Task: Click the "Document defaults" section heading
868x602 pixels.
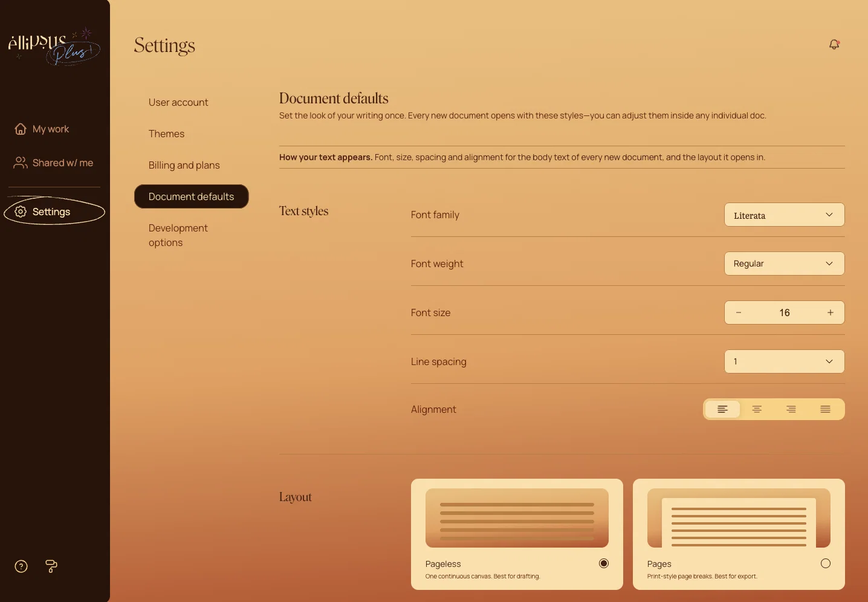Action: pos(334,99)
